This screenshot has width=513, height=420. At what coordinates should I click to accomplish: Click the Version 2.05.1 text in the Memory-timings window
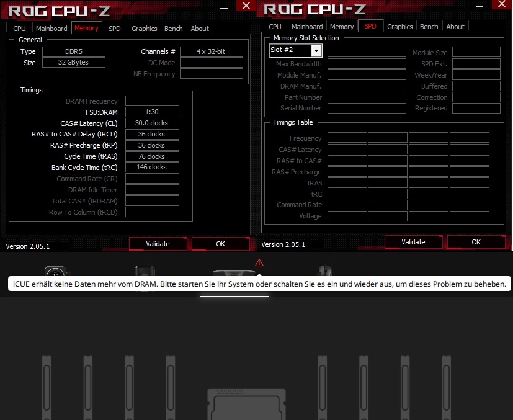[x=28, y=246]
